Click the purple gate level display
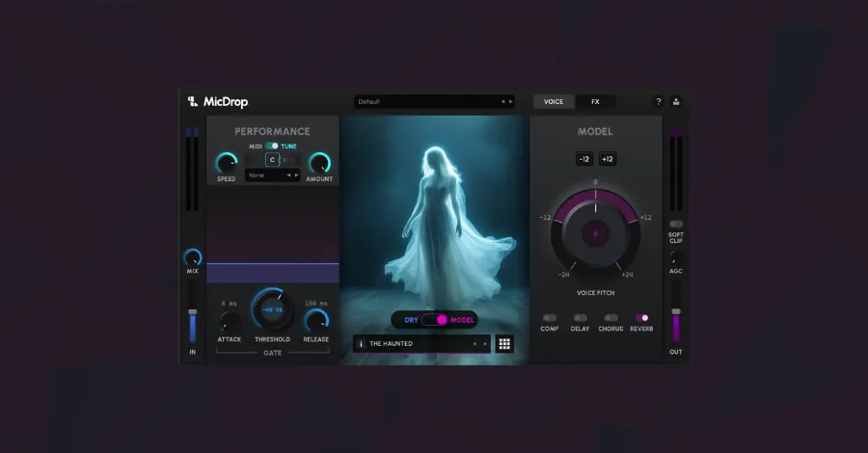Image resolution: width=868 pixels, height=453 pixels. 273,273
